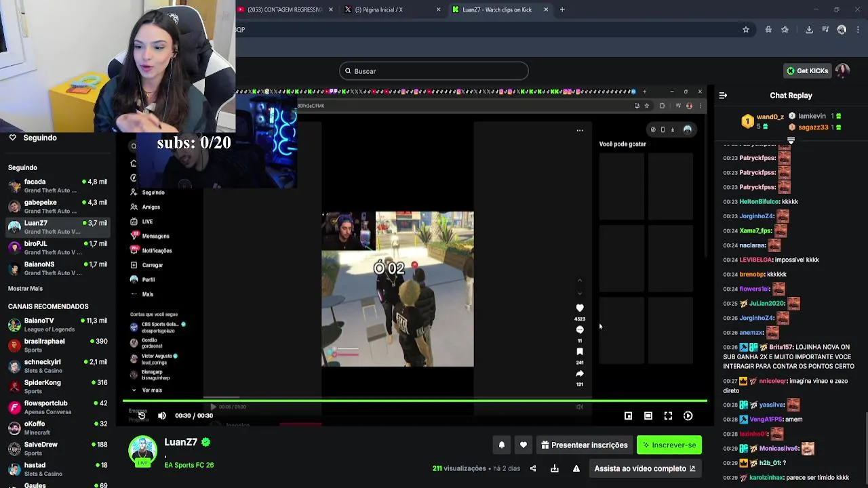
Task: Type in the Buscar search field
Action: click(x=434, y=71)
